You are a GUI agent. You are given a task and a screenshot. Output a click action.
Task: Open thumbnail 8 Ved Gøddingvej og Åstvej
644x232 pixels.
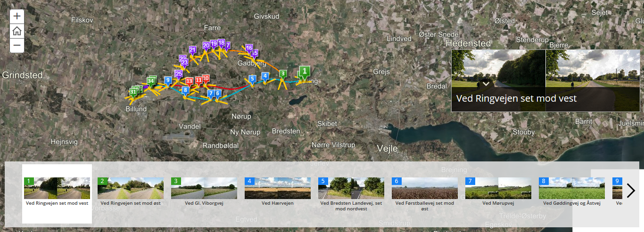(572, 192)
